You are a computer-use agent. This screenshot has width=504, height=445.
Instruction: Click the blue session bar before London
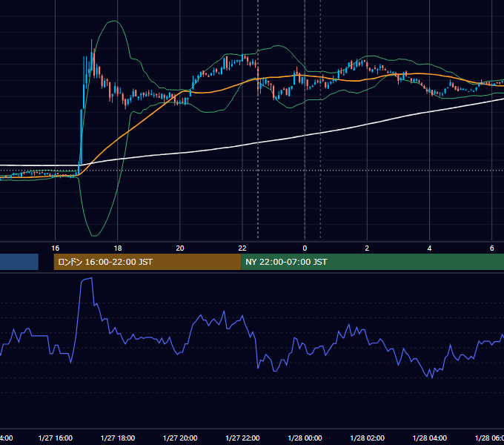pyautogui.click(x=19, y=262)
